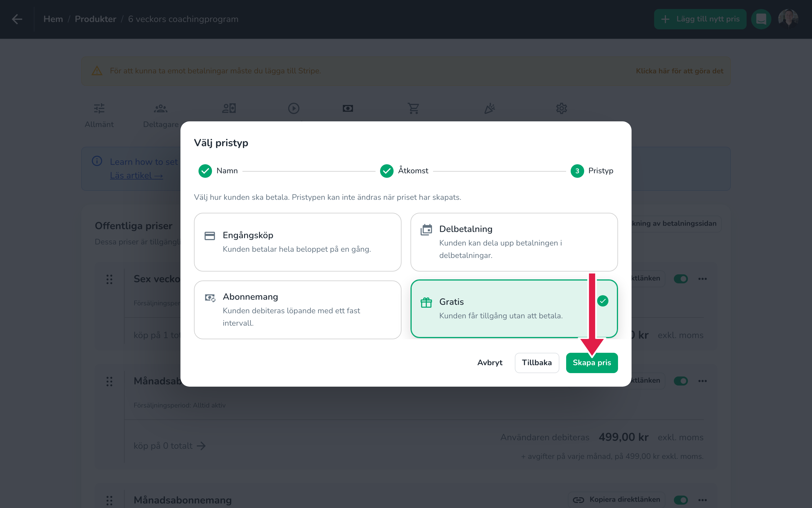Click the drag handle of Sex vecko price row
The image size is (812, 508).
pos(109,279)
